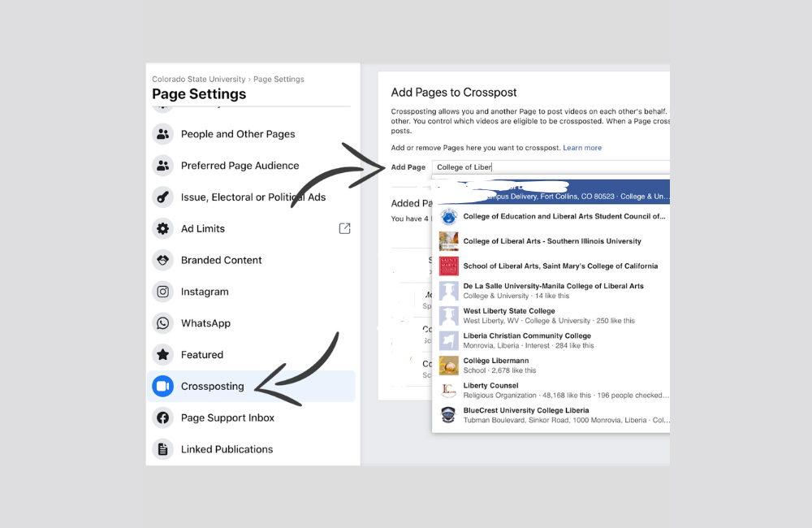This screenshot has width=812, height=528.
Task: Click the Preferred Page Audience icon
Action: click(x=163, y=166)
